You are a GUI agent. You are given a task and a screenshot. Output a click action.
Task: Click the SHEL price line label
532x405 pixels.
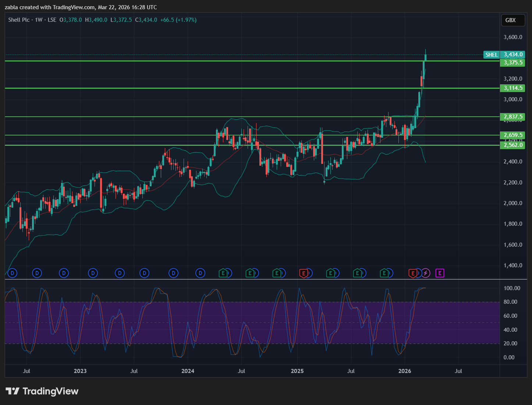(491, 55)
